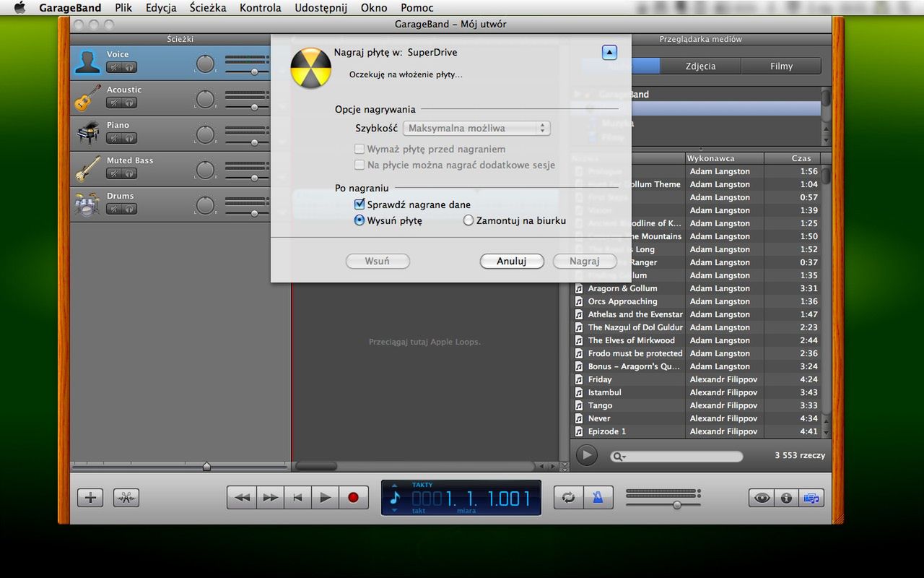Solo the Voice track with headphones button

pyautogui.click(x=129, y=67)
